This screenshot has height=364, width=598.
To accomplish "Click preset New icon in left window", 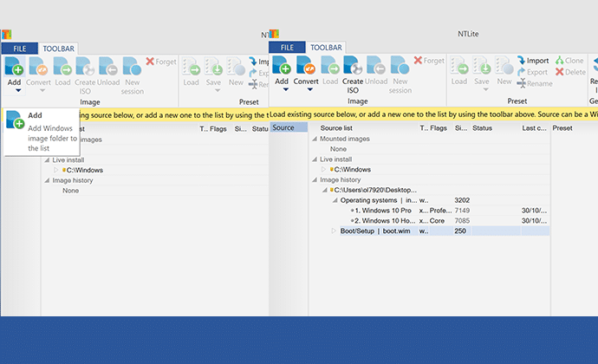I will 236,67.
